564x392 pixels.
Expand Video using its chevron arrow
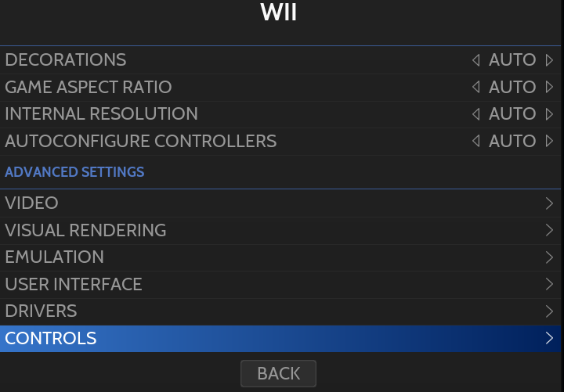(550, 203)
